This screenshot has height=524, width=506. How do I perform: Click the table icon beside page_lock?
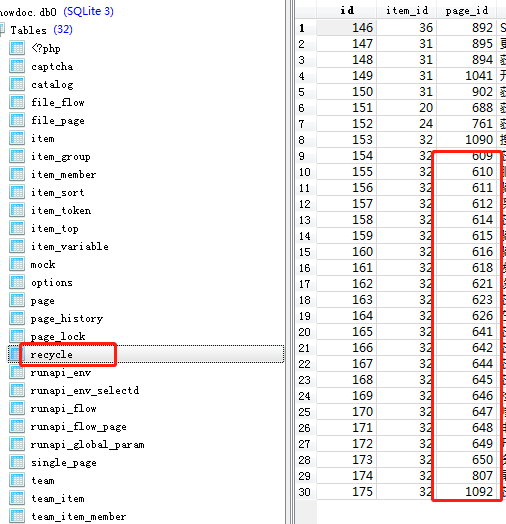click(17, 336)
